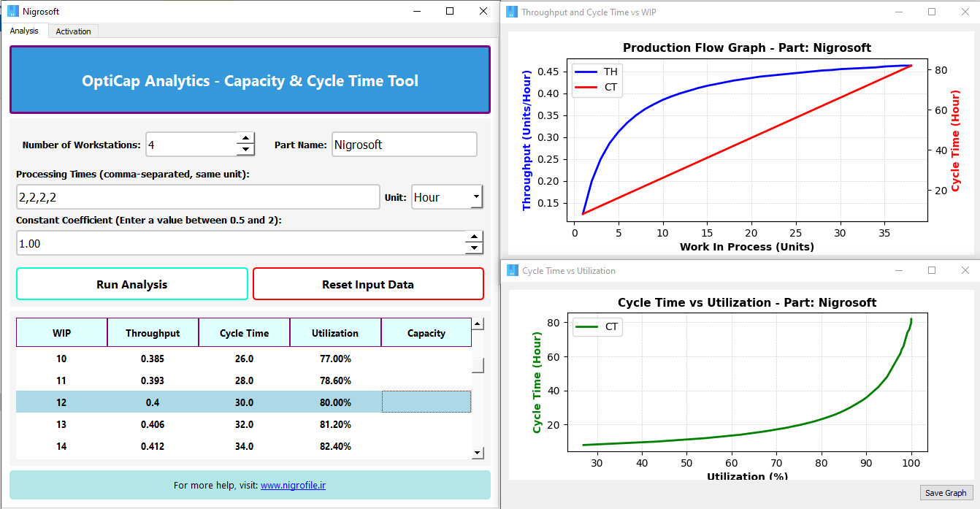This screenshot has width=980, height=509.
Task: Minimize the Throughput and Cycle Time window
Action: pos(898,12)
